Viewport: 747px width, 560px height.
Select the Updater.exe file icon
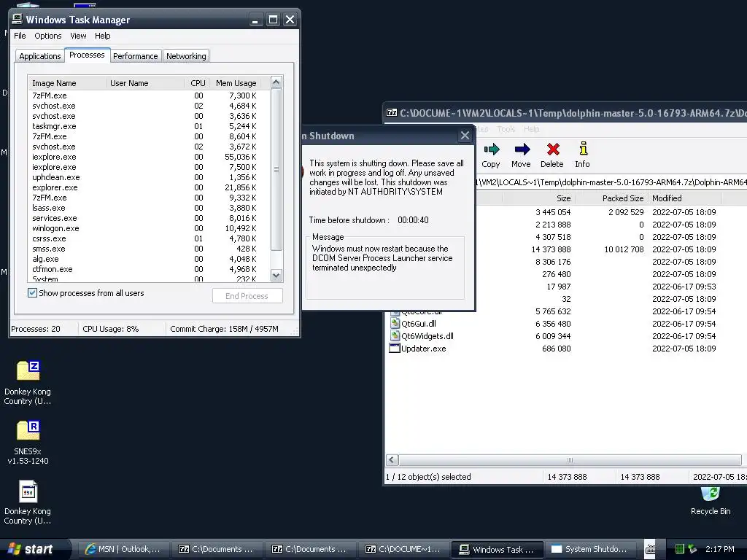pyautogui.click(x=395, y=348)
